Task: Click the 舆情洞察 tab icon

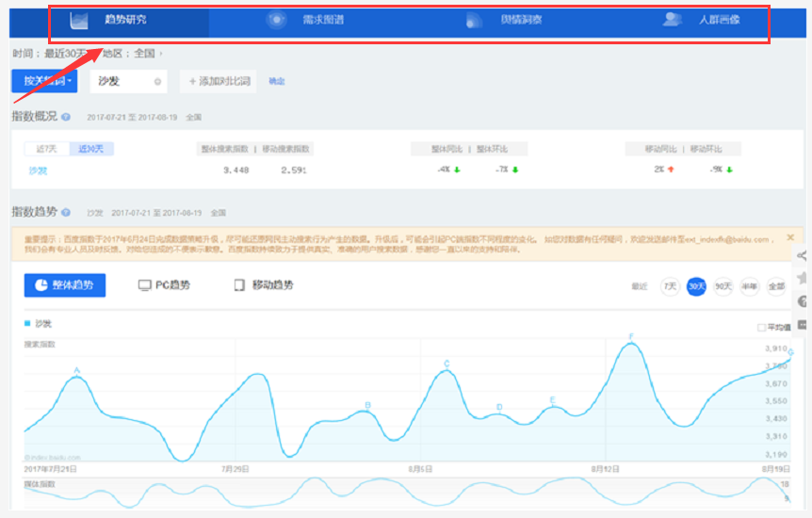Action: (475, 20)
